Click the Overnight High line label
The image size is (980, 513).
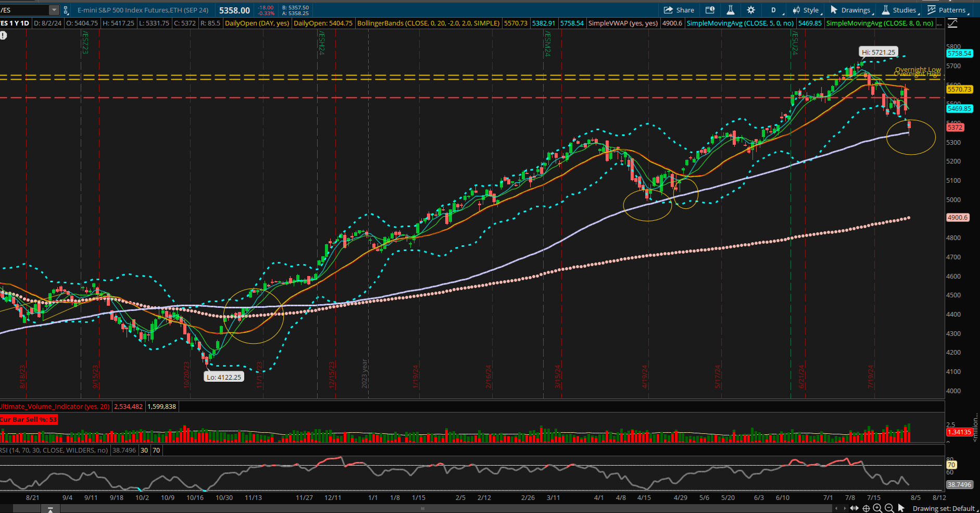(x=918, y=74)
